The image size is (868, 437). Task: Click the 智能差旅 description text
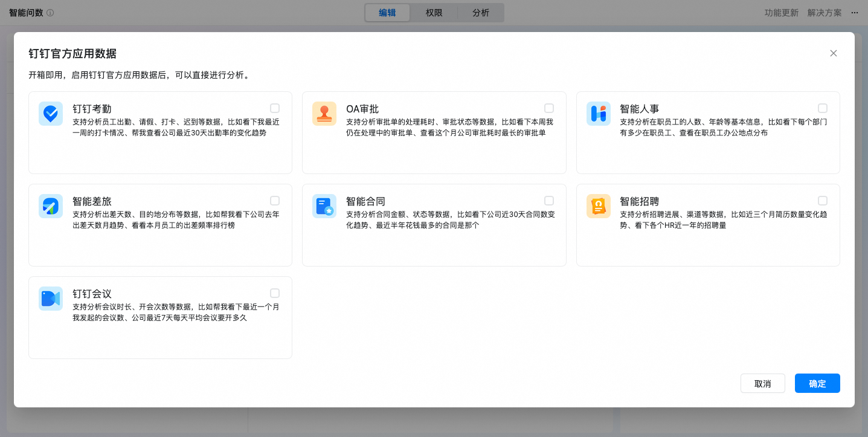click(176, 220)
